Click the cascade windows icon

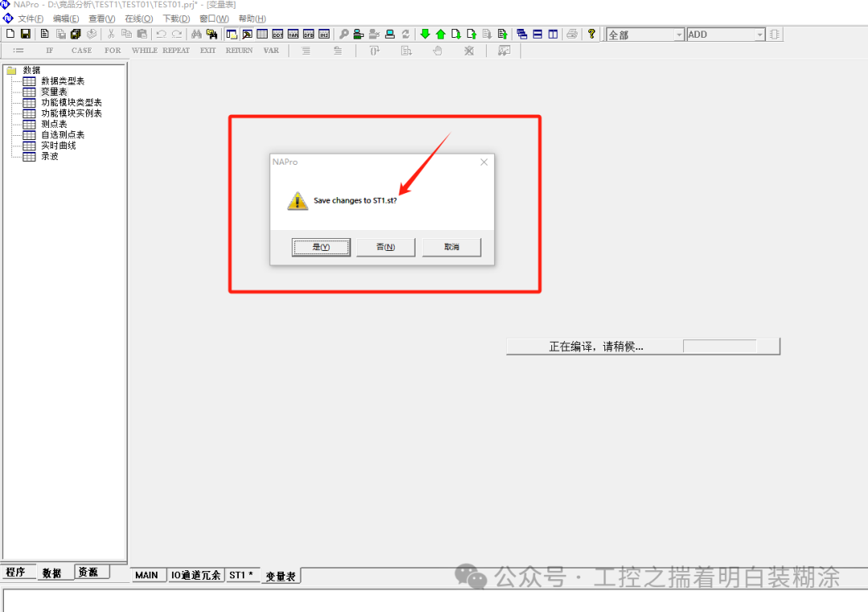pyautogui.click(x=522, y=35)
